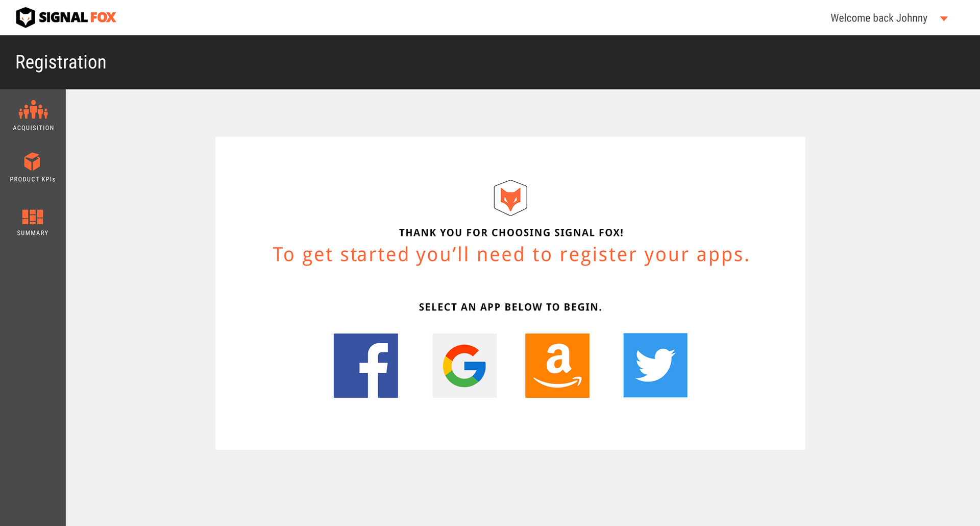Click the ACQUISITION sidebar label
Image resolution: width=980 pixels, height=526 pixels.
tap(33, 128)
